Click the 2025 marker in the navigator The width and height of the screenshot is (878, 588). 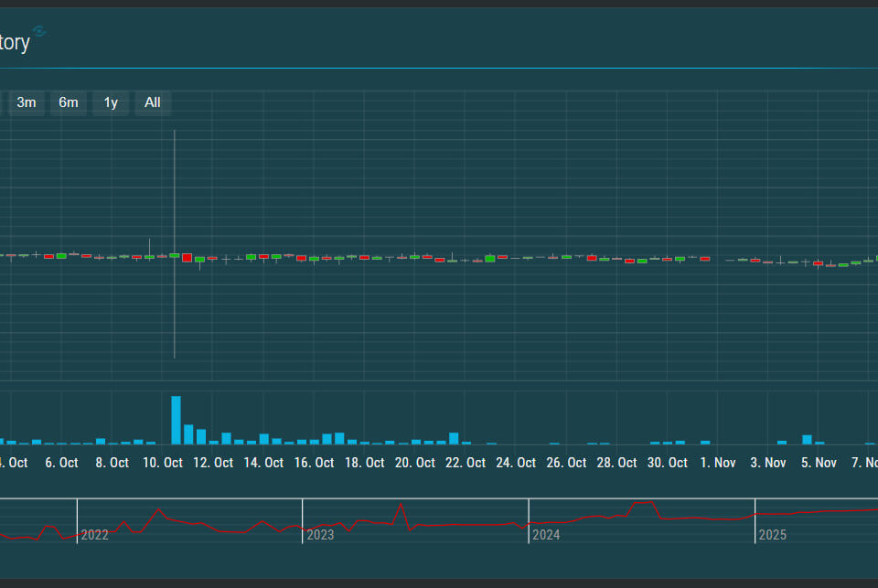[772, 535]
